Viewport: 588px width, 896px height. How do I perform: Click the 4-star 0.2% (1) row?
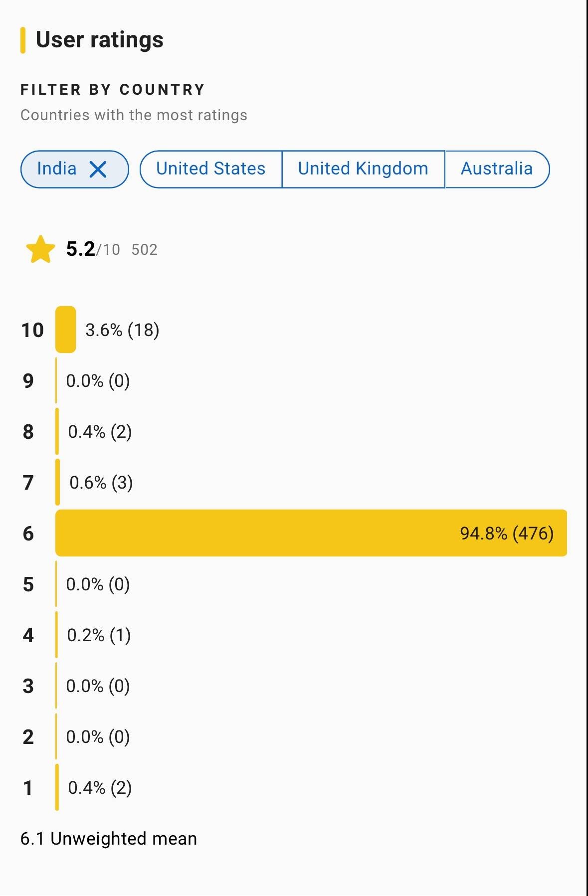99,635
